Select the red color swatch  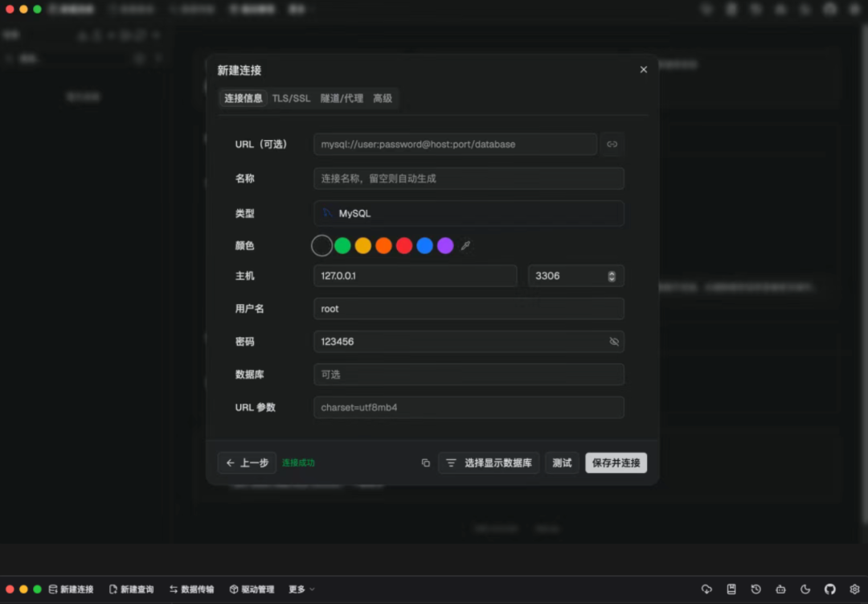click(x=404, y=245)
